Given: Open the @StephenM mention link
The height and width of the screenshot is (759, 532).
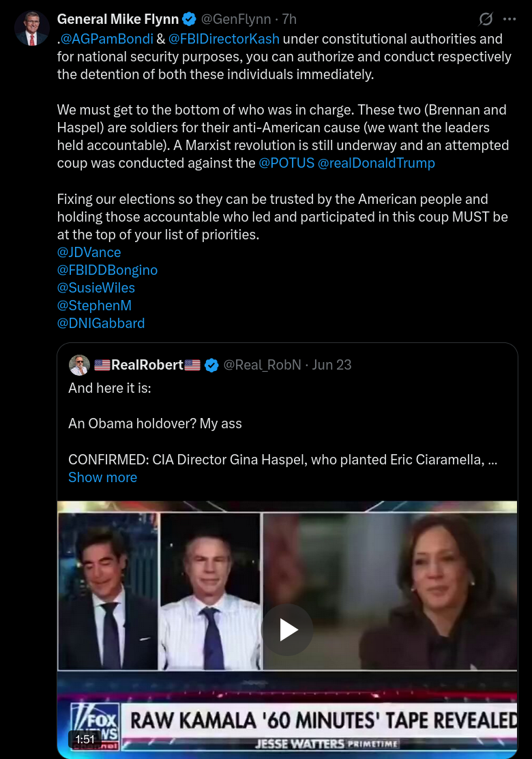Looking at the screenshot, I should (x=94, y=306).
